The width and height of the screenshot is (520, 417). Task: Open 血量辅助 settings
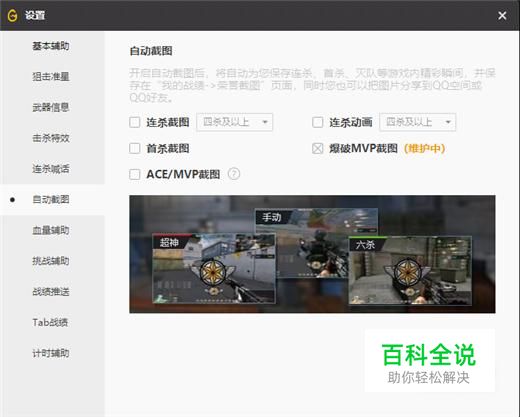pyautogui.click(x=52, y=230)
